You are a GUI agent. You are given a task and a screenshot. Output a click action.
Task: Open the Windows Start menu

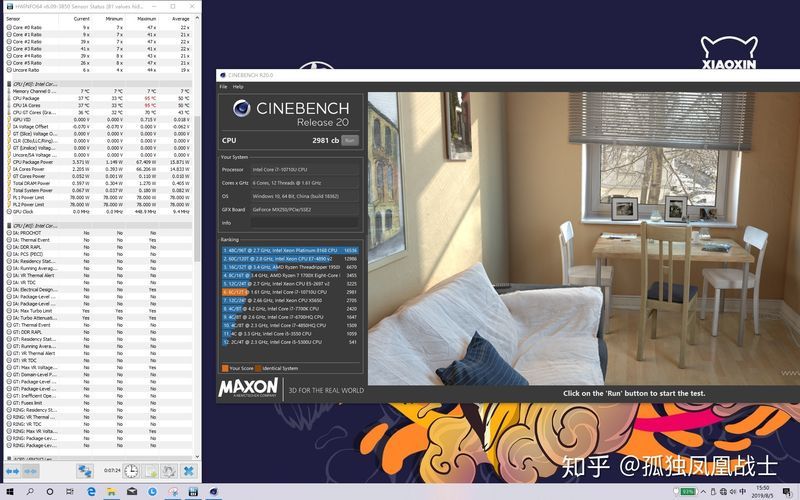coord(9,492)
